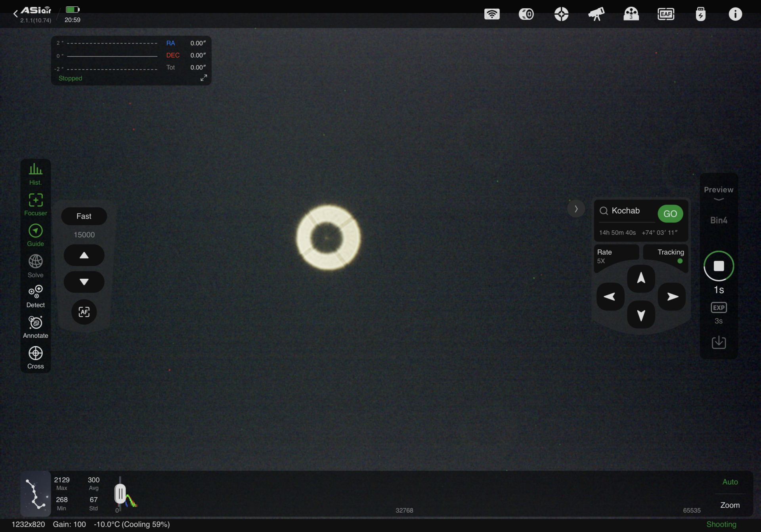Screen dimensions: 761x532
Task: Collapse the mount control panel chevron
Action: tap(576, 209)
